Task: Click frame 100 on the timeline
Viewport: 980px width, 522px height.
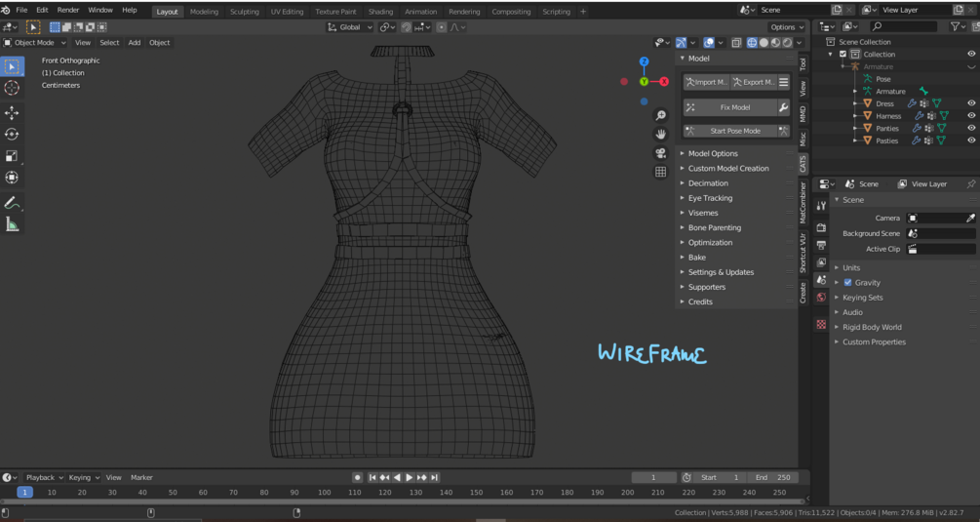Action: click(324, 493)
